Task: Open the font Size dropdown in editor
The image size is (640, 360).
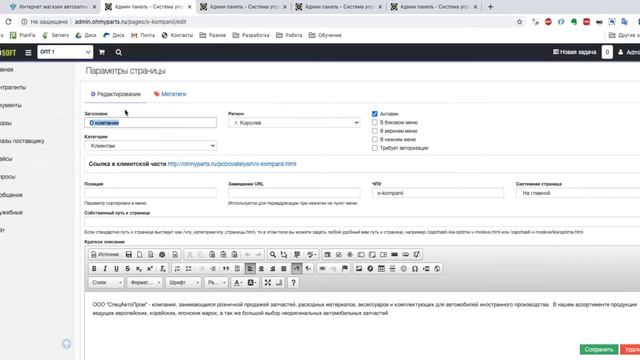Action: pos(216,282)
